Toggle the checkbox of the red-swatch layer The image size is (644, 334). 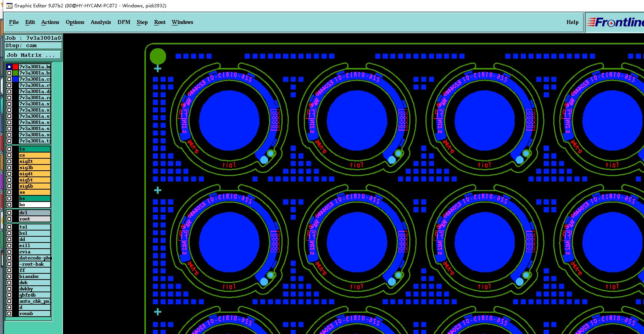tap(9, 67)
